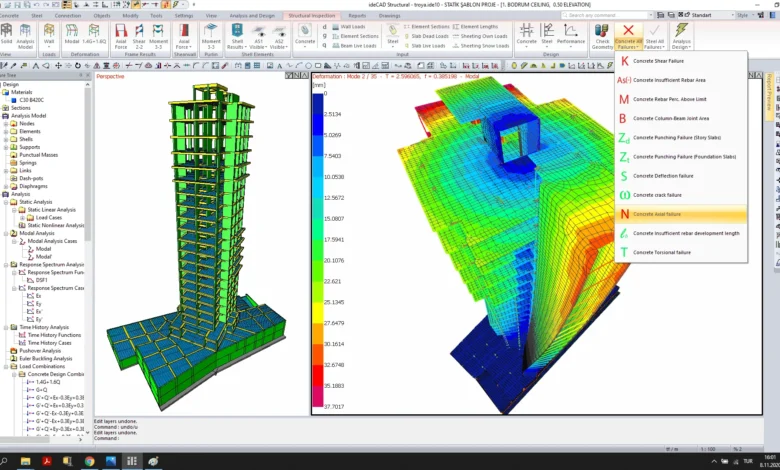This screenshot has width=780, height=470.
Task: Toggle AS1 Visible shell option
Action: pyautogui.click(x=259, y=36)
